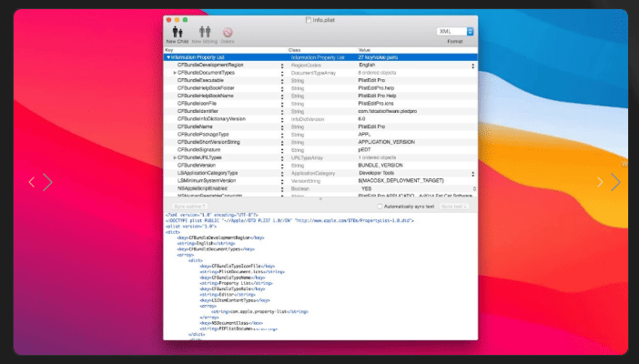This screenshot has height=364, width=639.
Task: Click the xml version declaration line
Action: 211,215
